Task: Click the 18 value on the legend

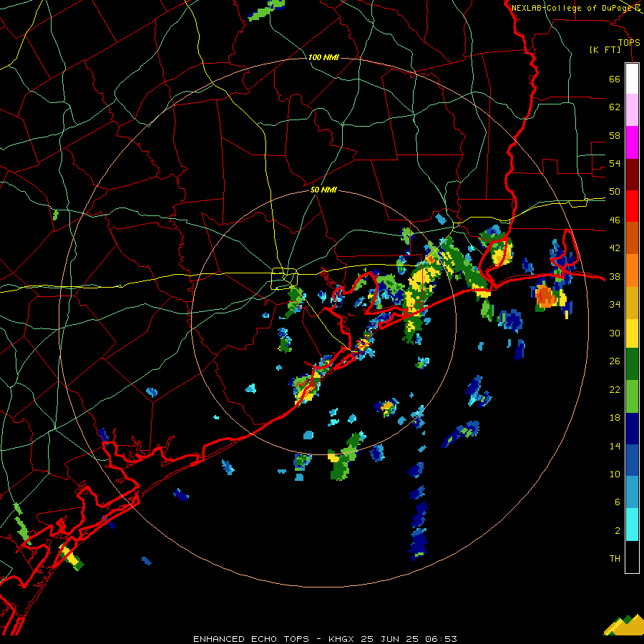Action: (x=615, y=418)
